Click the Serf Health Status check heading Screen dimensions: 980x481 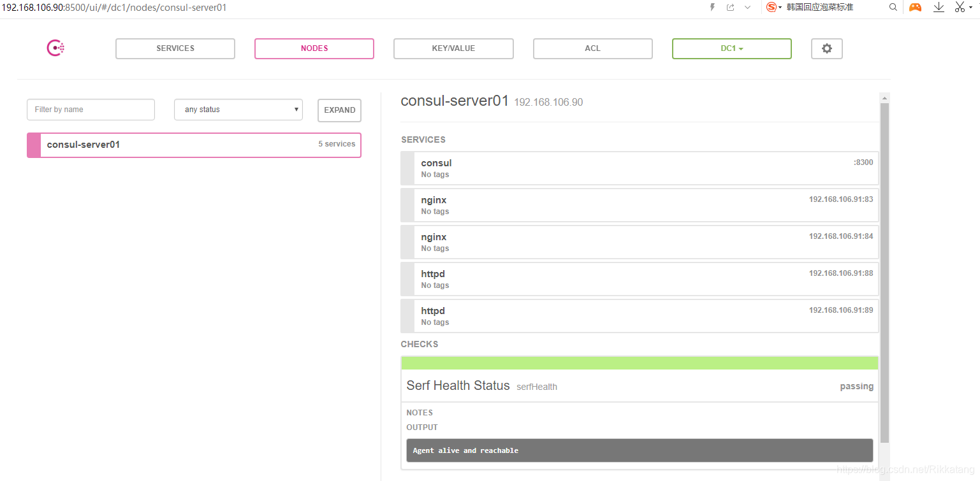pos(458,385)
